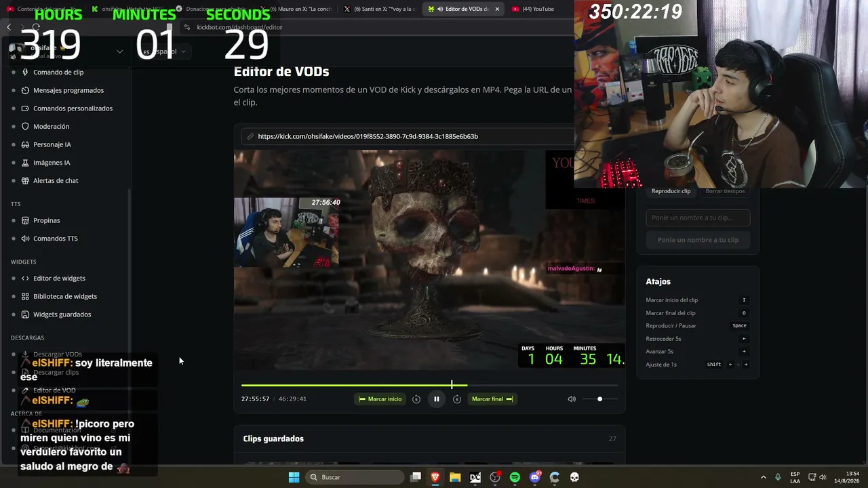Click the browser back arrow

point(9,27)
